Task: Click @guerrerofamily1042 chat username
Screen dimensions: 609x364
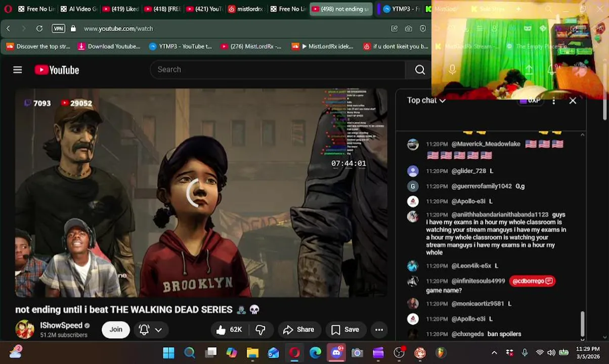Action: tap(482, 187)
